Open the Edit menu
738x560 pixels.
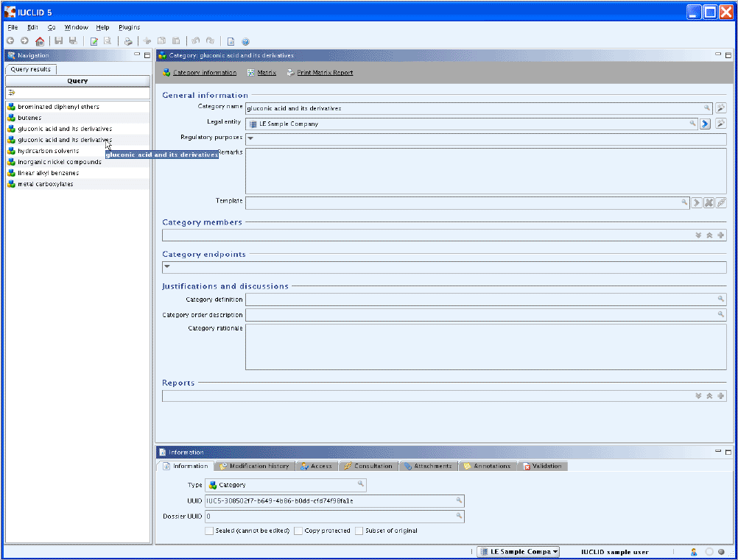(x=32, y=27)
